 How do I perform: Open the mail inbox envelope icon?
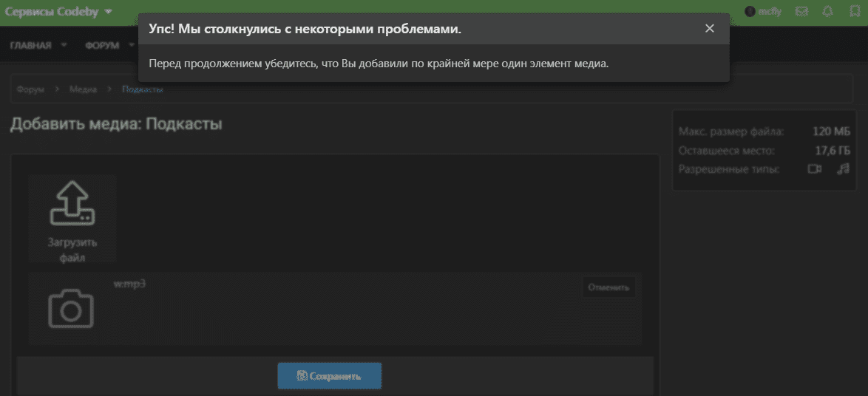pos(801,11)
